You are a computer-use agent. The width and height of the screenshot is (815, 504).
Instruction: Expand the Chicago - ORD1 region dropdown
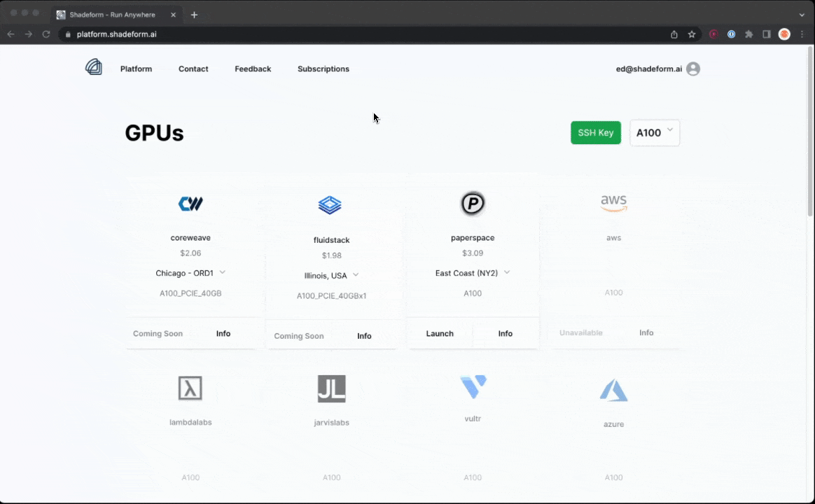pos(190,273)
